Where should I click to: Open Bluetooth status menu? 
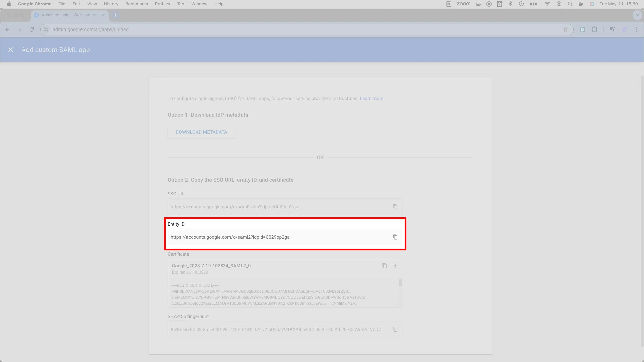[510, 4]
